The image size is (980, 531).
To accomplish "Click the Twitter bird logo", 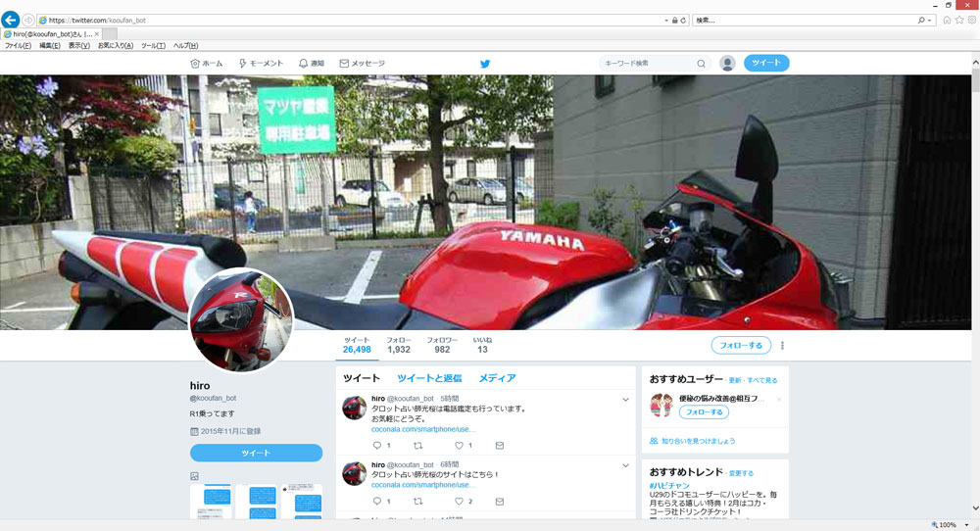I will [x=484, y=64].
